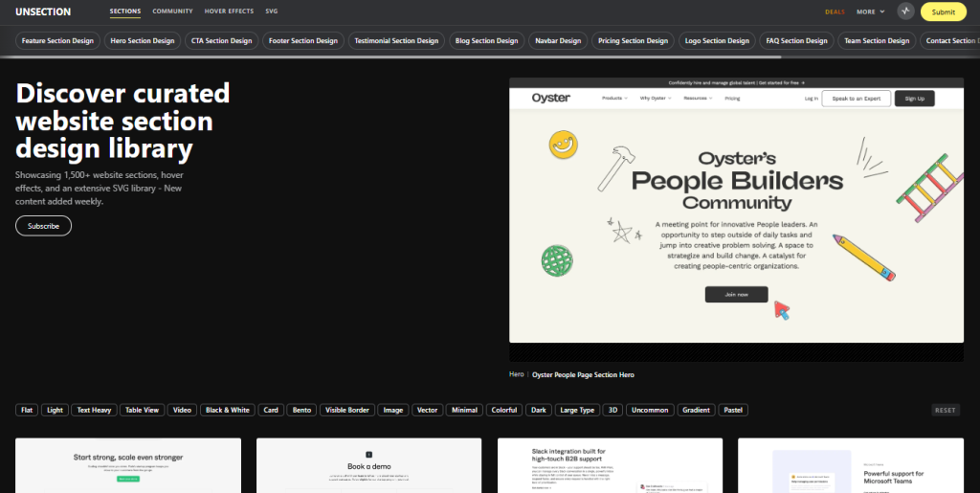Viewport: 980px width, 493px height.
Task: Expand the MORE dropdown menu
Action: pyautogui.click(x=871, y=11)
